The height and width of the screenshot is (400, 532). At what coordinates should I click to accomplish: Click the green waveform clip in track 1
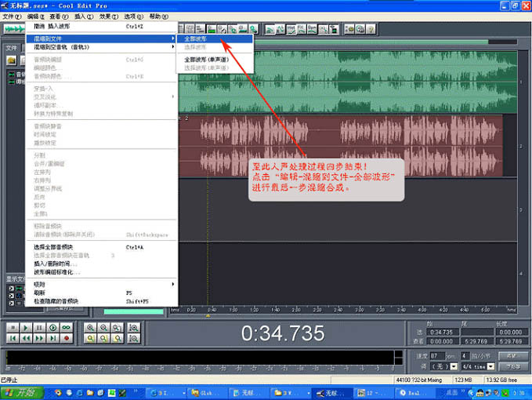pyautogui.click(x=348, y=82)
